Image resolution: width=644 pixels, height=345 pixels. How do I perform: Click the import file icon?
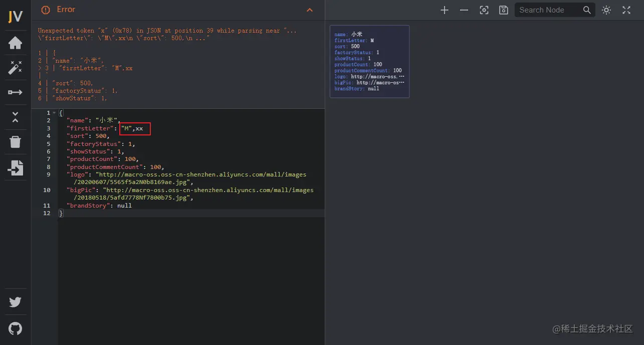[x=15, y=168]
